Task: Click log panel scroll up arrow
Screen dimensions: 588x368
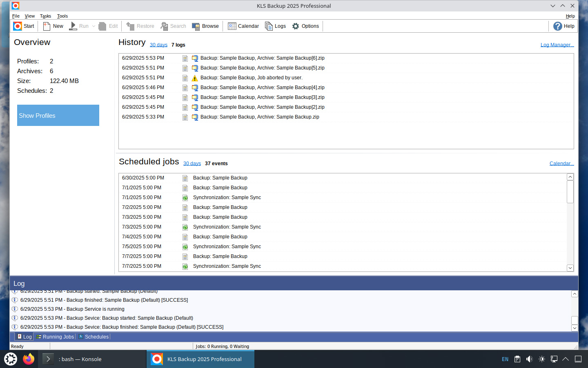Action: [x=575, y=294]
